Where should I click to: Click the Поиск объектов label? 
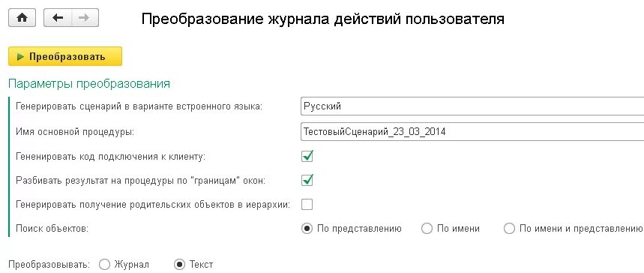[x=52, y=229]
